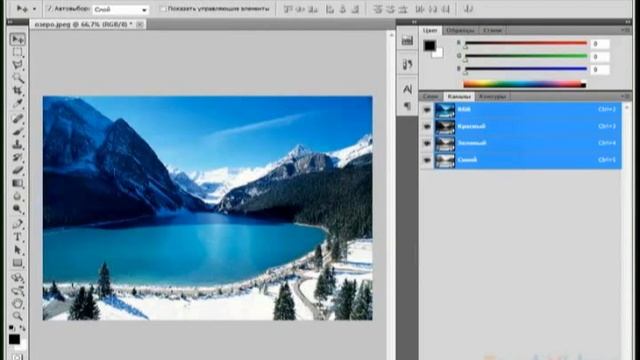Hide the Красный channel eye
640x360 pixels.
point(427,127)
